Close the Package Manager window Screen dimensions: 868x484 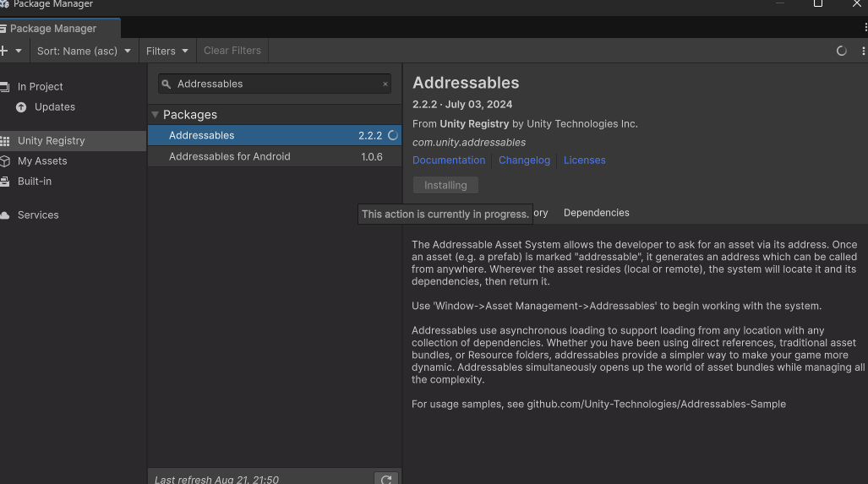click(857, 3)
